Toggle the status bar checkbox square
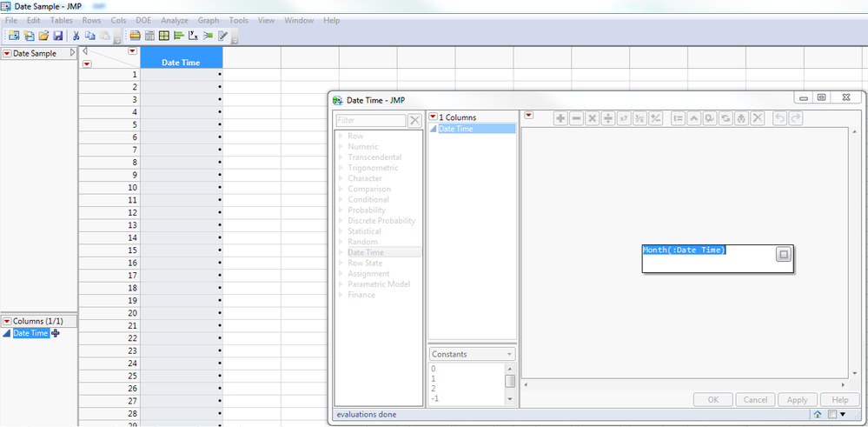The height and width of the screenshot is (427, 868). [x=832, y=414]
